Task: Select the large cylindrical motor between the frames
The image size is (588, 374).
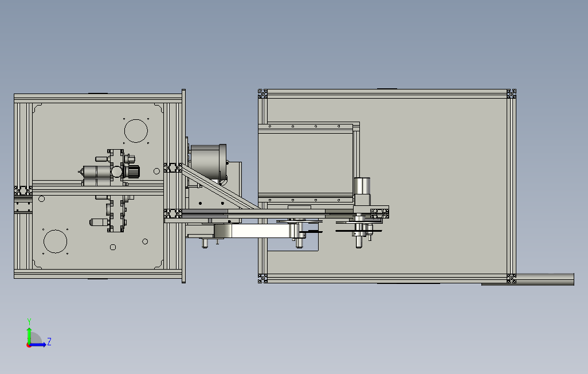Action: [208, 162]
